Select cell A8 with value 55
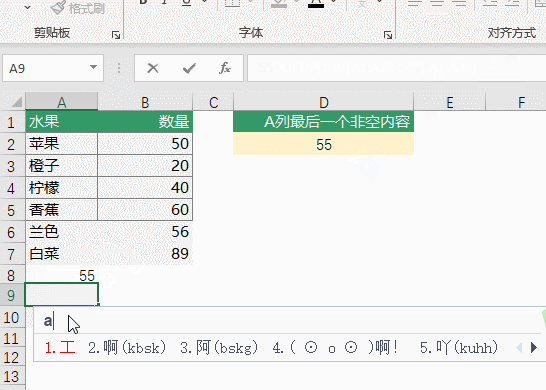This screenshot has height=390, width=546. tap(62, 275)
